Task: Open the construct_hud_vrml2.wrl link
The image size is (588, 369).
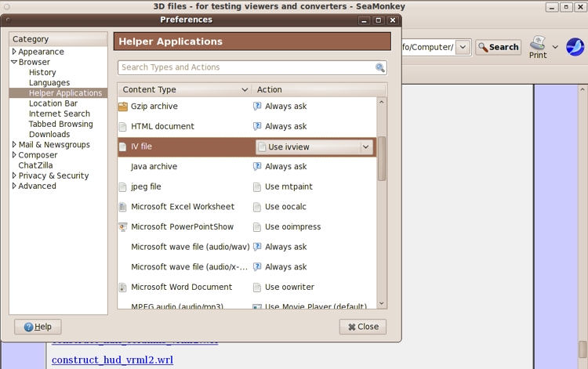Action: [112, 360]
